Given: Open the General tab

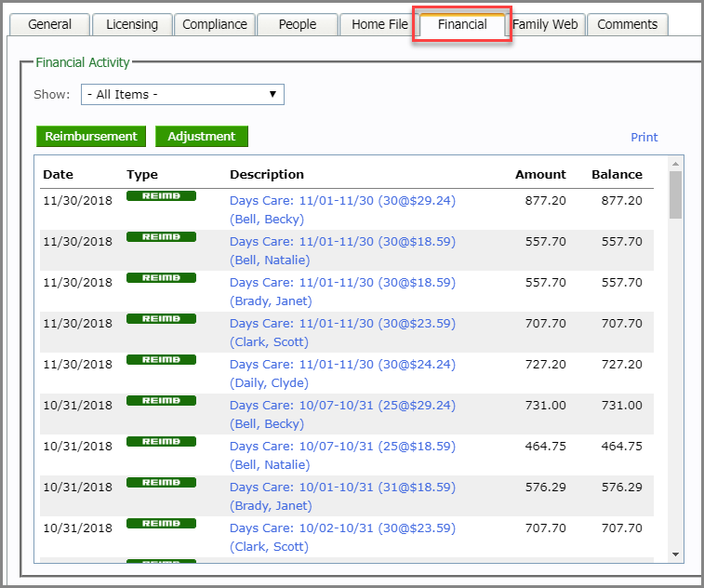Looking at the screenshot, I should [50, 24].
